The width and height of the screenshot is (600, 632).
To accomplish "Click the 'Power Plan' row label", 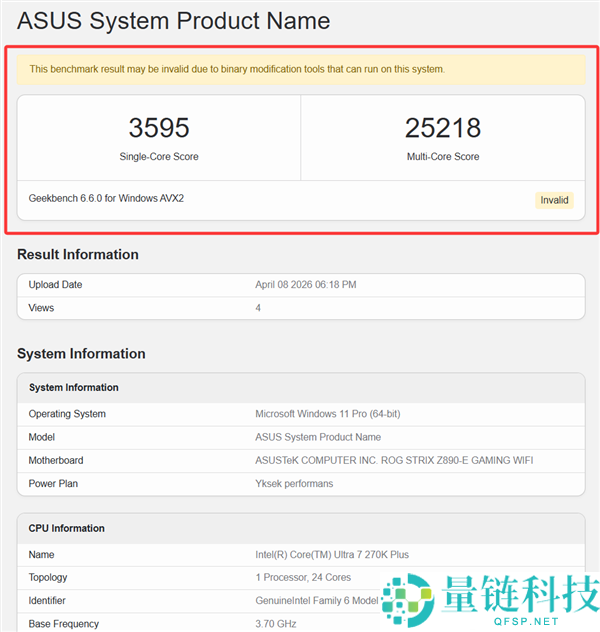I will coord(53,483).
